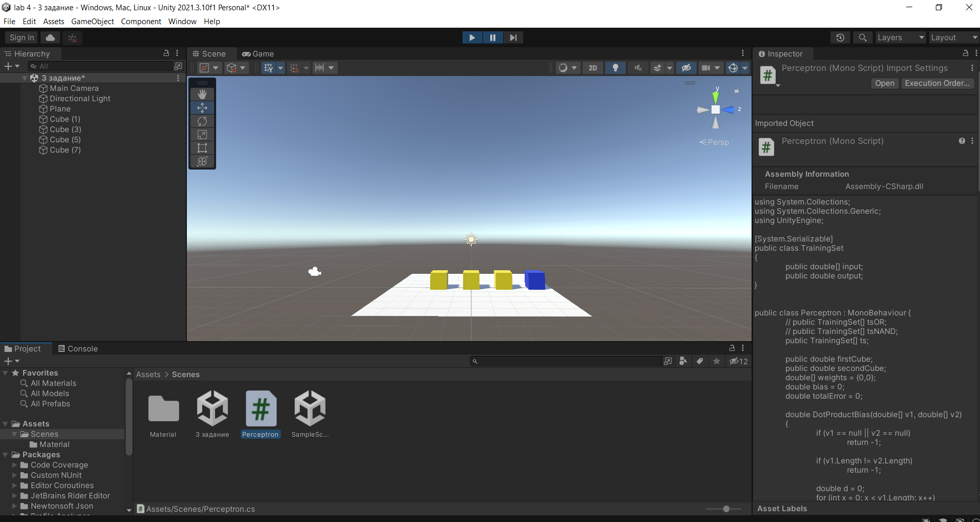Open the global search magnifier
This screenshot has width=980, height=522.
coord(862,38)
